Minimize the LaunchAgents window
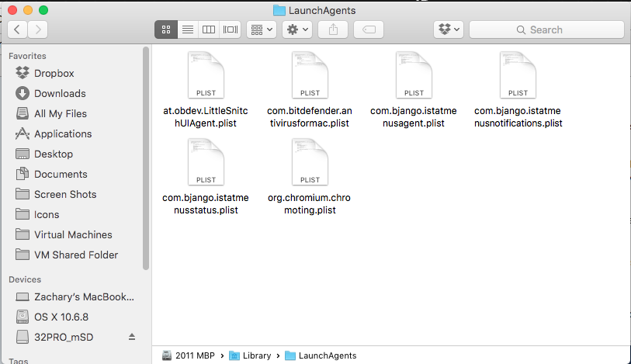Image resolution: width=631 pixels, height=364 pixels. pos(28,10)
